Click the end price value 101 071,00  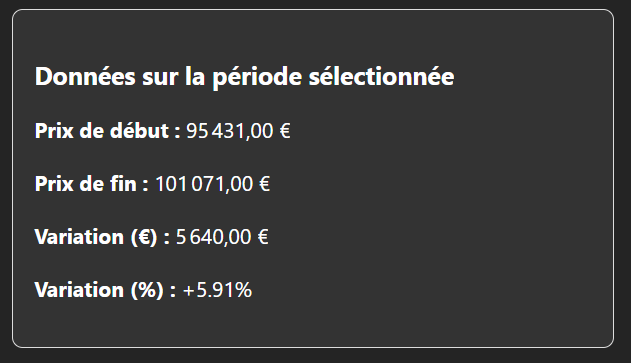[204, 184]
